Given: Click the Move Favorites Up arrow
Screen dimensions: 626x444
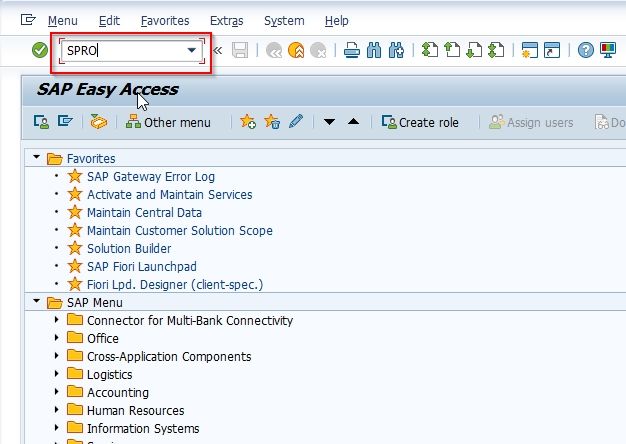Looking at the screenshot, I should [353, 122].
